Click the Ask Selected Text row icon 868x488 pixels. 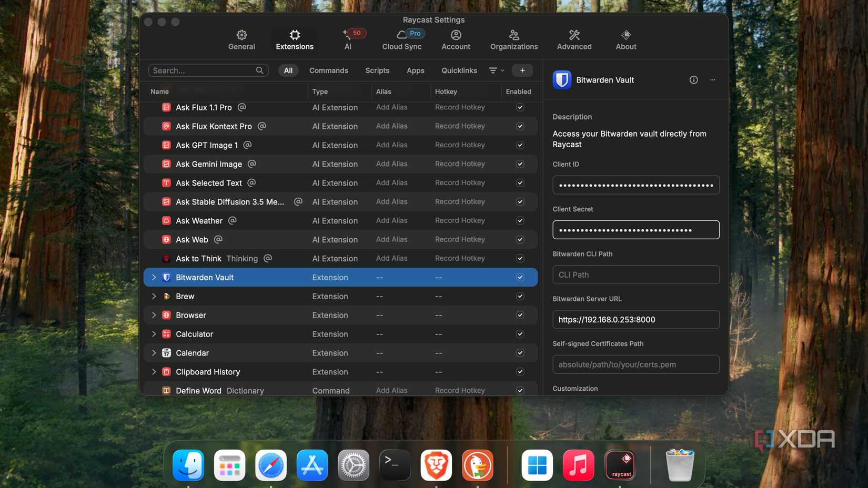click(166, 183)
